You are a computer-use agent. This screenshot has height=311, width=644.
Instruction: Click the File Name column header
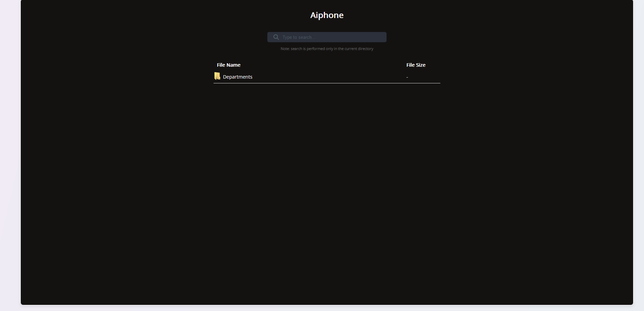[x=229, y=65]
